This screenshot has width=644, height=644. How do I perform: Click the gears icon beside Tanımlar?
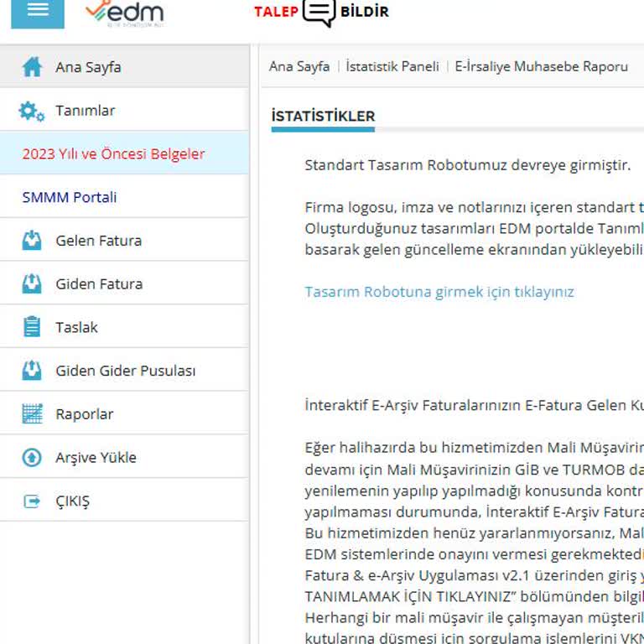[32, 112]
